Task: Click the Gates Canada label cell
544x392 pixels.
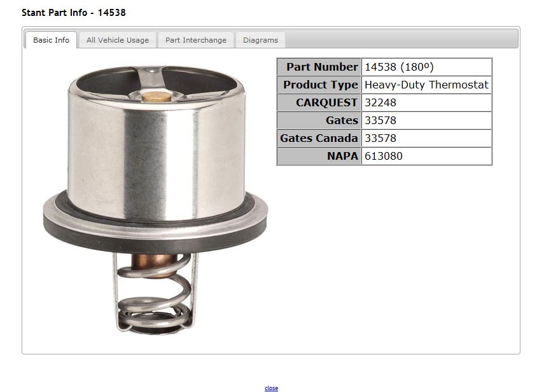Action: click(x=319, y=138)
